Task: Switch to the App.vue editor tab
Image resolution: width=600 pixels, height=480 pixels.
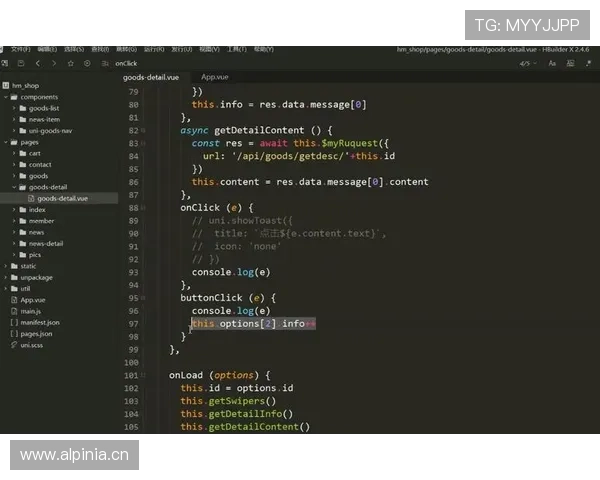Action: [x=214, y=77]
